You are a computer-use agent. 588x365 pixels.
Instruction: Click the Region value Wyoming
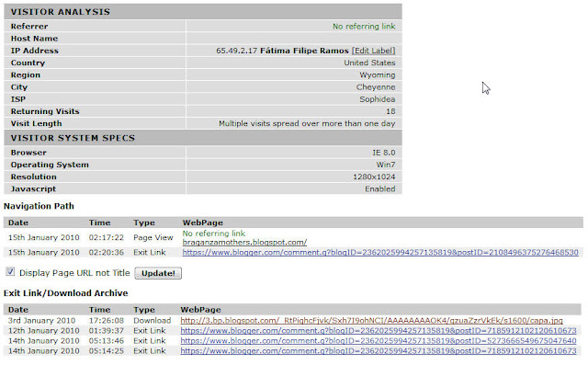click(378, 75)
